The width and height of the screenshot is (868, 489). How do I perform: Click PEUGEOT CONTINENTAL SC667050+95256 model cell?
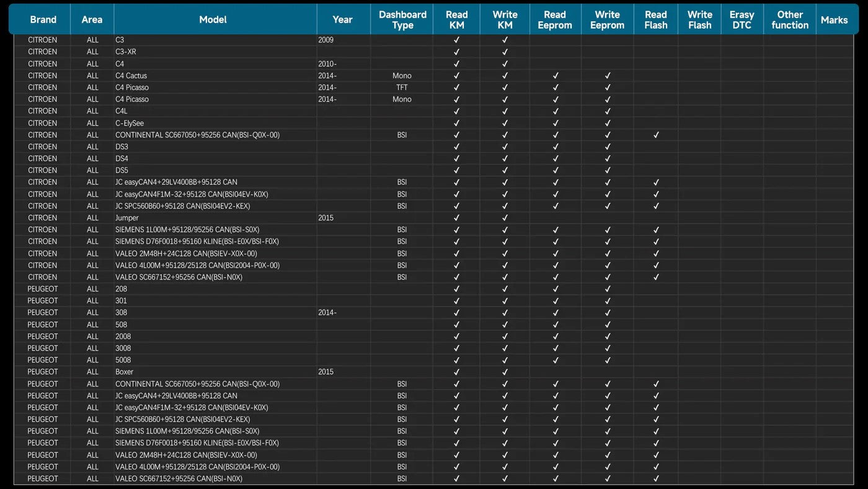point(215,384)
